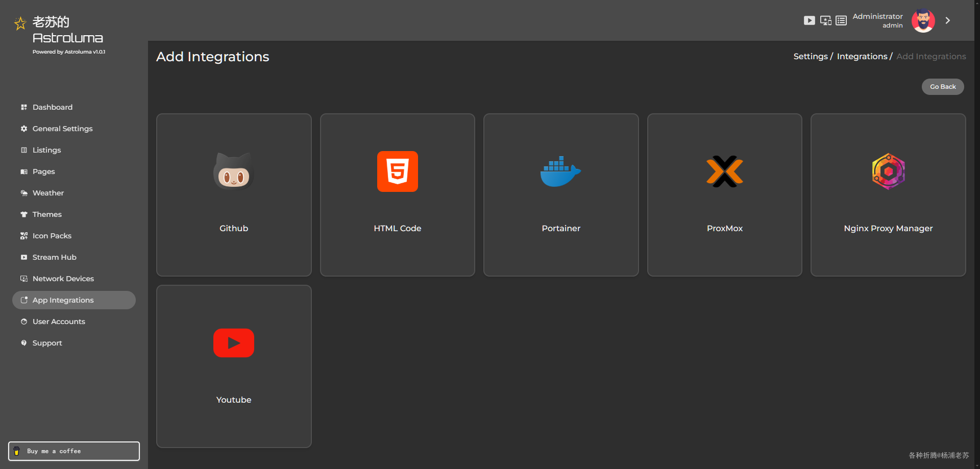Click the Portainer docker whale icon
This screenshot has width=980, height=469.
pos(561,171)
